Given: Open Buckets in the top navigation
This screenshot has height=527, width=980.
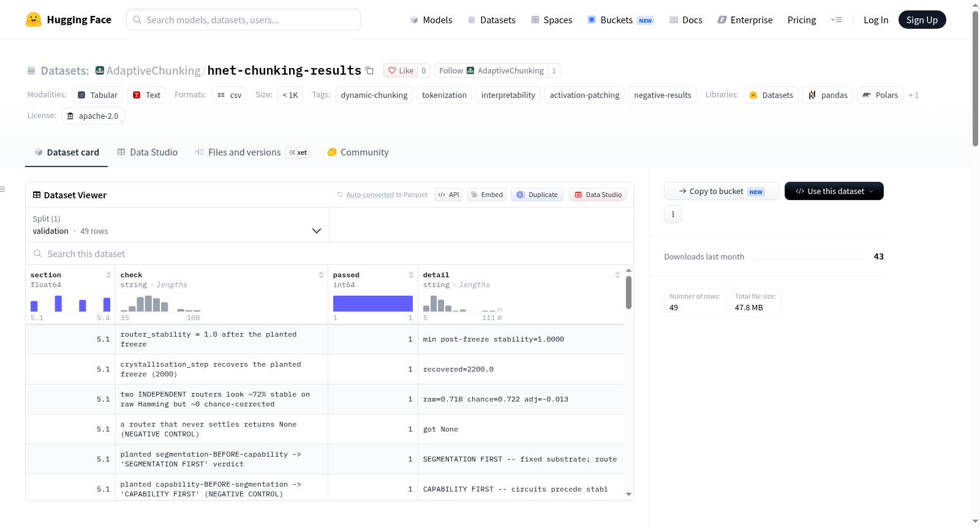Looking at the screenshot, I should [620, 20].
